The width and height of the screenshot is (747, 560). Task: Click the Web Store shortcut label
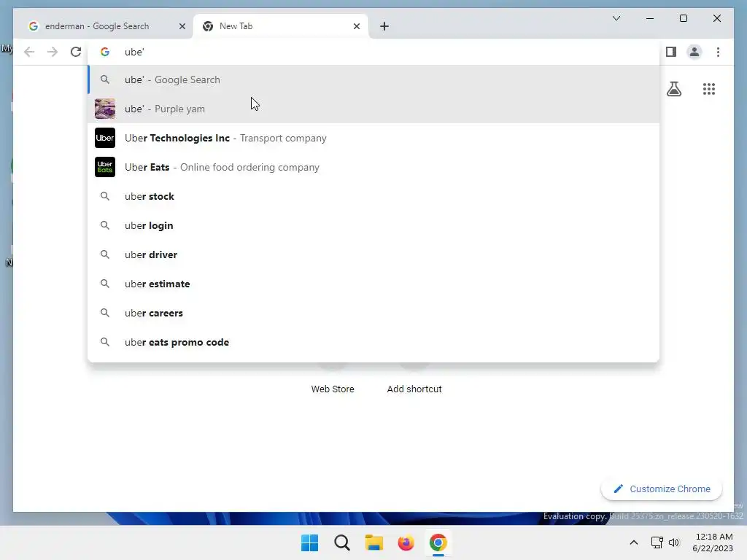click(x=333, y=389)
